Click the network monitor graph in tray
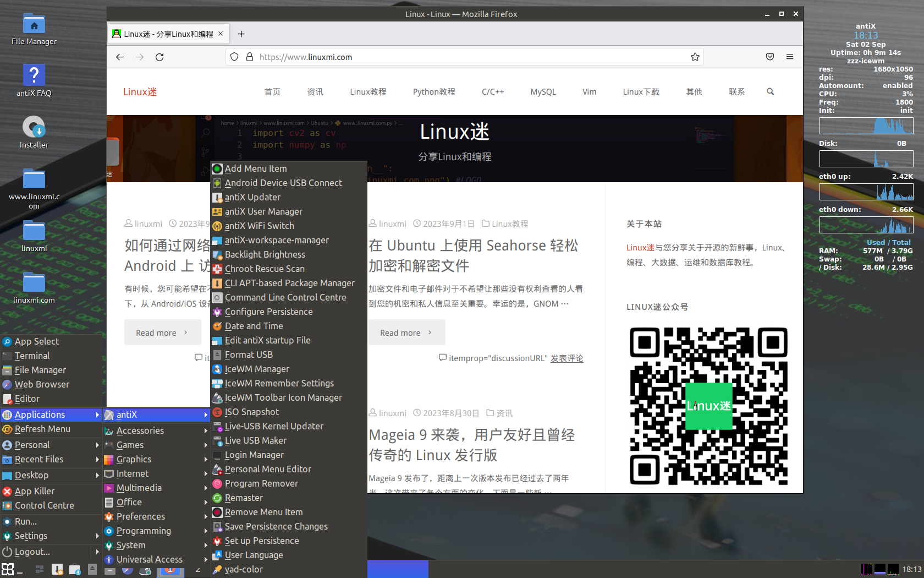 867,569
